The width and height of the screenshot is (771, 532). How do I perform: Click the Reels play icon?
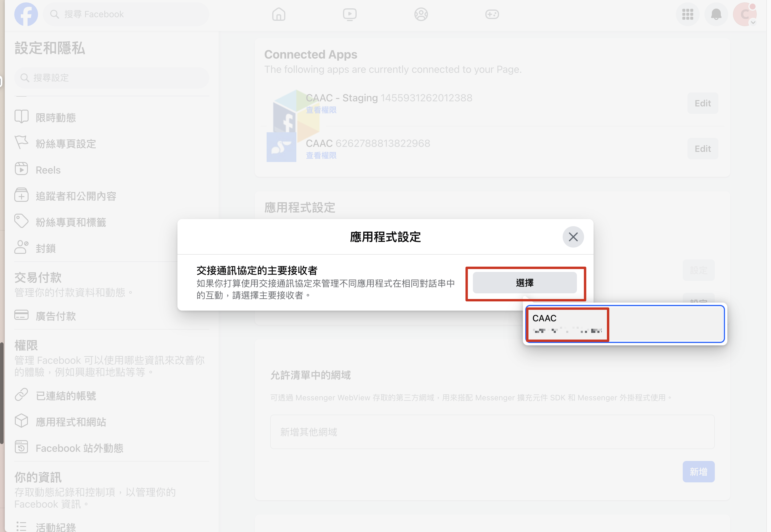tap(21, 169)
